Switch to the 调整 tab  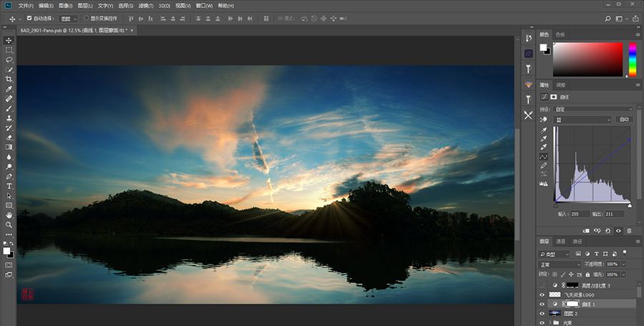click(560, 85)
